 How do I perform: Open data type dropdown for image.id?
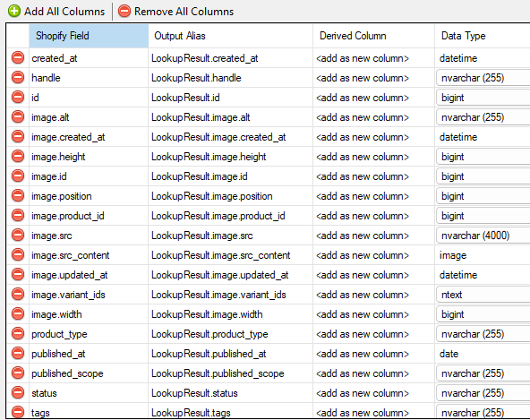point(483,176)
